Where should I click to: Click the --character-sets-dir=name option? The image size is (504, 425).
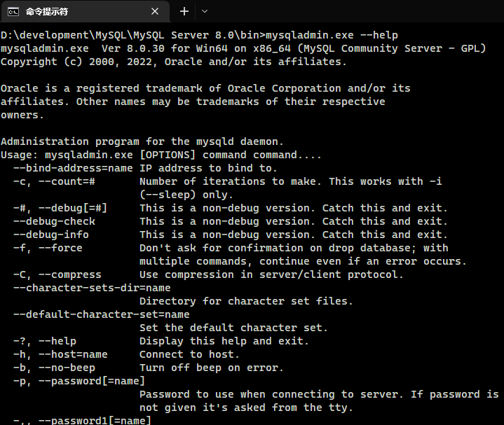(x=92, y=288)
